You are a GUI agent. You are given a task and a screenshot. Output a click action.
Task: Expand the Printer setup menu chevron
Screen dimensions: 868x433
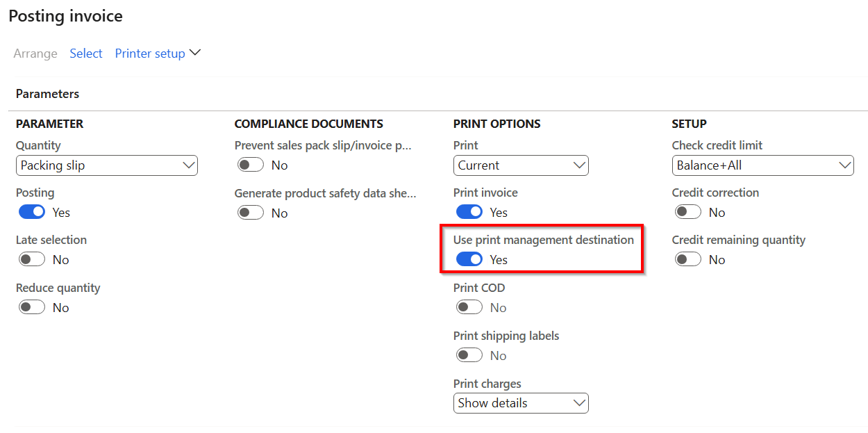[x=195, y=53]
